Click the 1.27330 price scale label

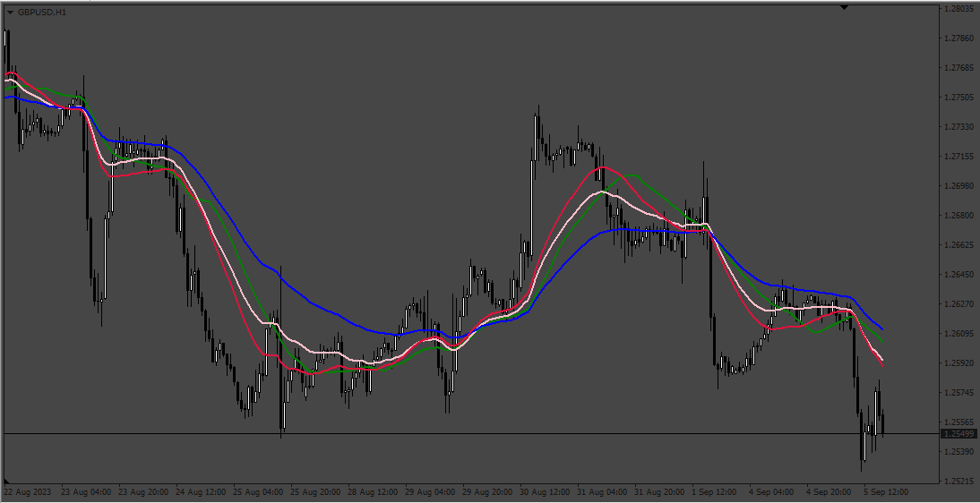point(959,127)
